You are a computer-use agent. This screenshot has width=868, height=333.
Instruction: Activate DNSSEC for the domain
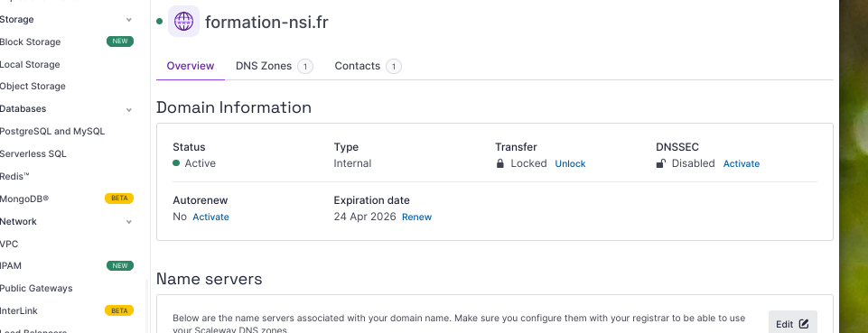(742, 163)
